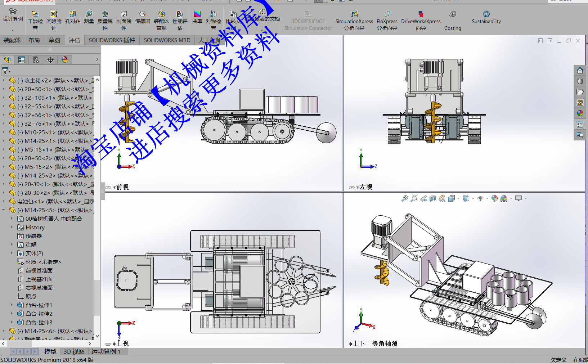Switch to the 草图 ribbon tab
Viewport: 588px width, 364px height.
[x=54, y=40]
